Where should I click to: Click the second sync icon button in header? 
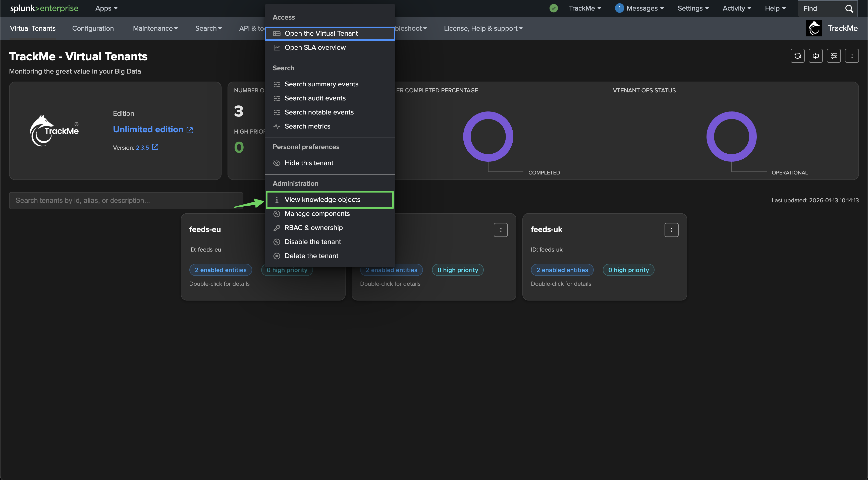tap(816, 56)
